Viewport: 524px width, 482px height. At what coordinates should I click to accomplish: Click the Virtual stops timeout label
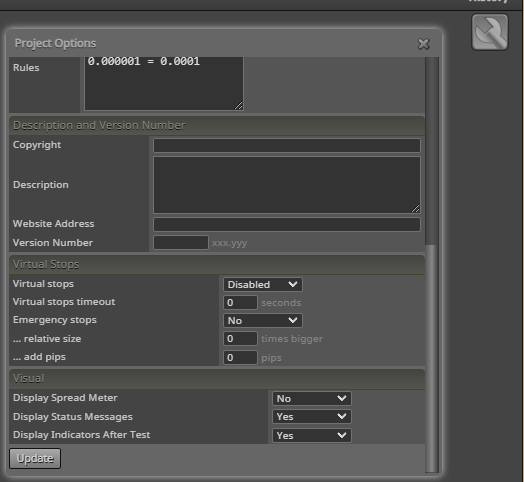64,302
